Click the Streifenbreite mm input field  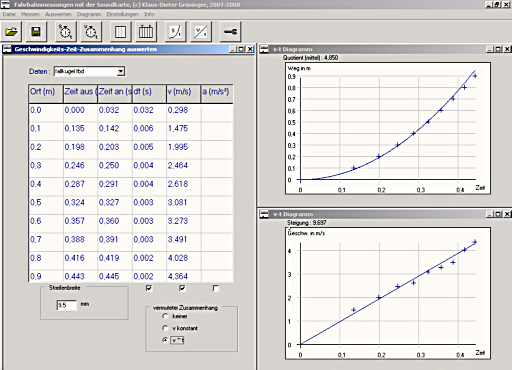tap(67, 305)
